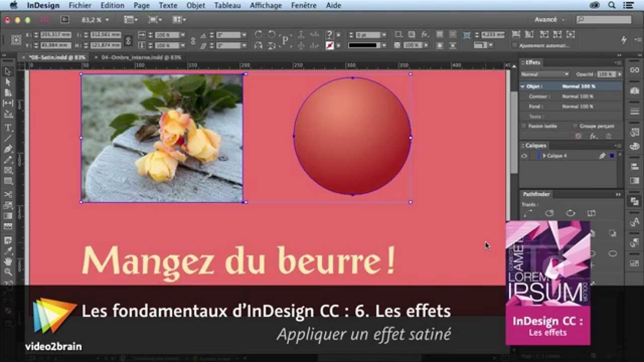Click the reference point locator grid
The image size is (644, 362).
[16, 40]
